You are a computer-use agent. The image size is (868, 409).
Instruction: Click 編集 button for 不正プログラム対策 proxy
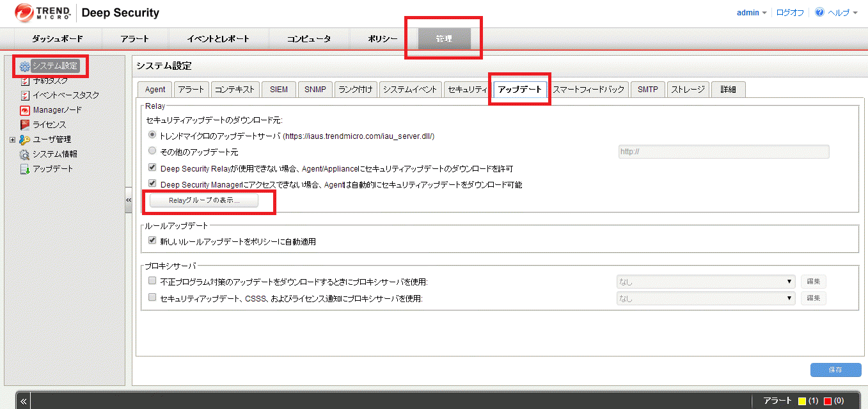[814, 282]
